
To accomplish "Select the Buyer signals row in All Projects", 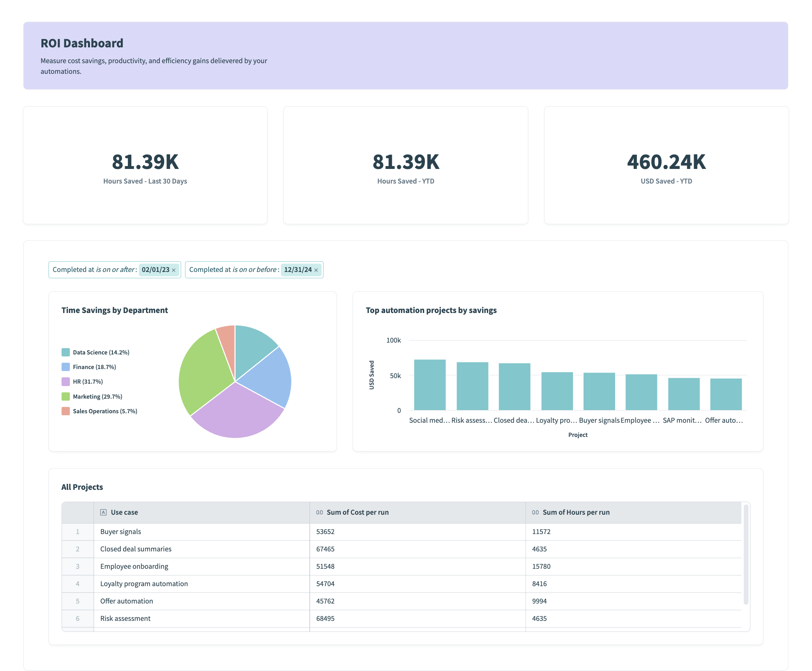I will click(x=201, y=532).
